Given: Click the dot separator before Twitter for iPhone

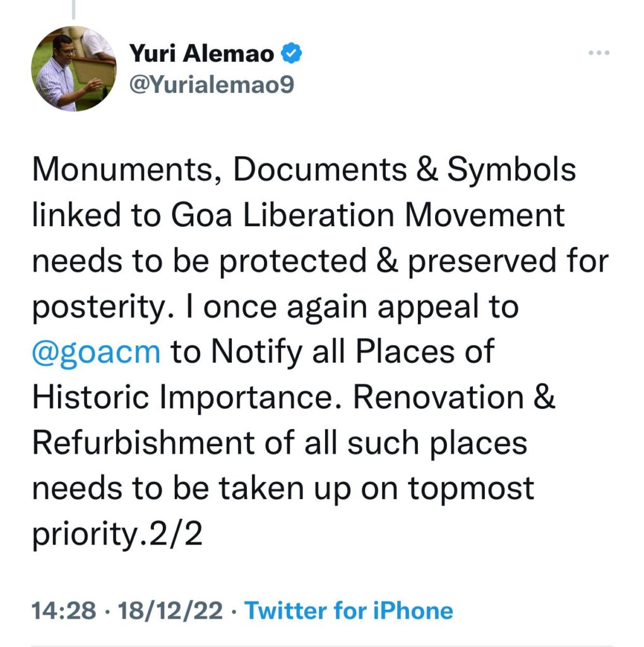Looking at the screenshot, I should point(234,611).
